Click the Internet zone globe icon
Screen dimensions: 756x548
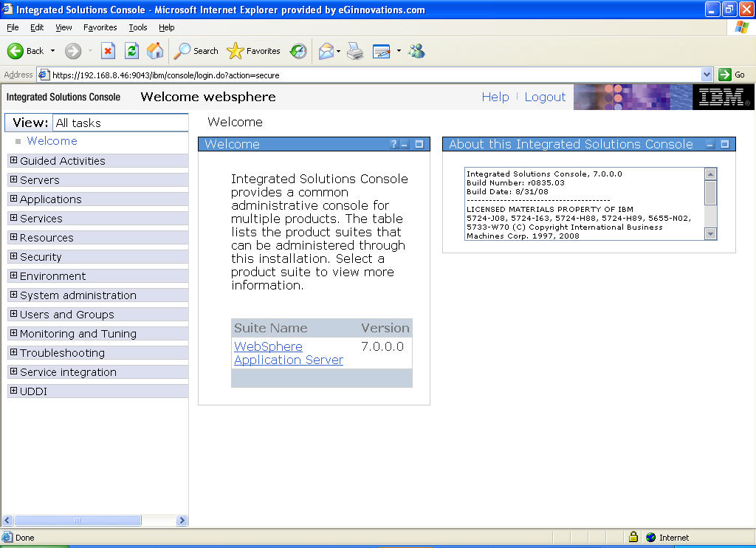[651, 537]
